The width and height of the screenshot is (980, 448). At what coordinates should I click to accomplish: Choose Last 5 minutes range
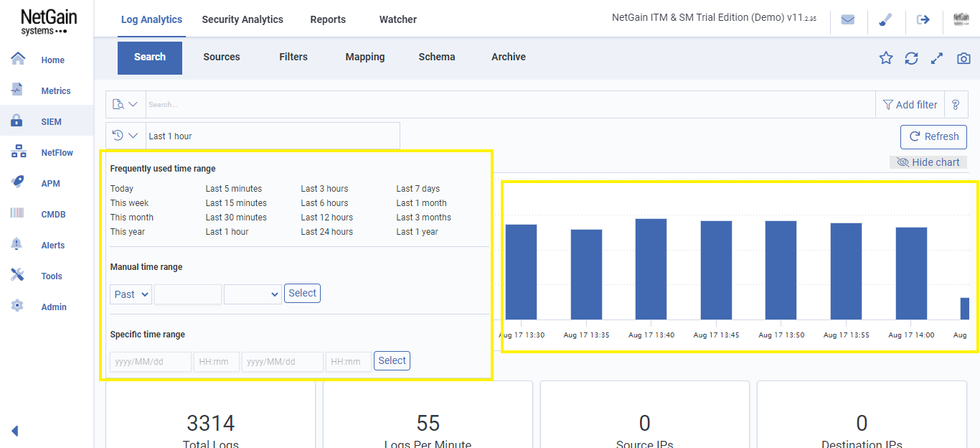pos(234,189)
